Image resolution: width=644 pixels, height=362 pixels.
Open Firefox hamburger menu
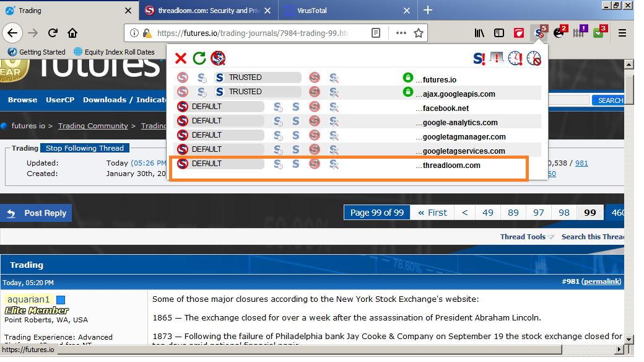tap(622, 33)
